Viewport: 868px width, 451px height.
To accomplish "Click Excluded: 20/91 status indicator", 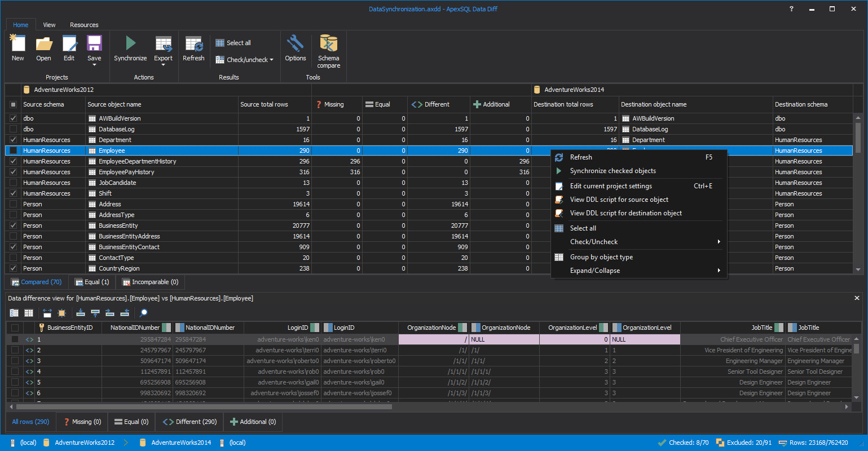I will (x=743, y=443).
